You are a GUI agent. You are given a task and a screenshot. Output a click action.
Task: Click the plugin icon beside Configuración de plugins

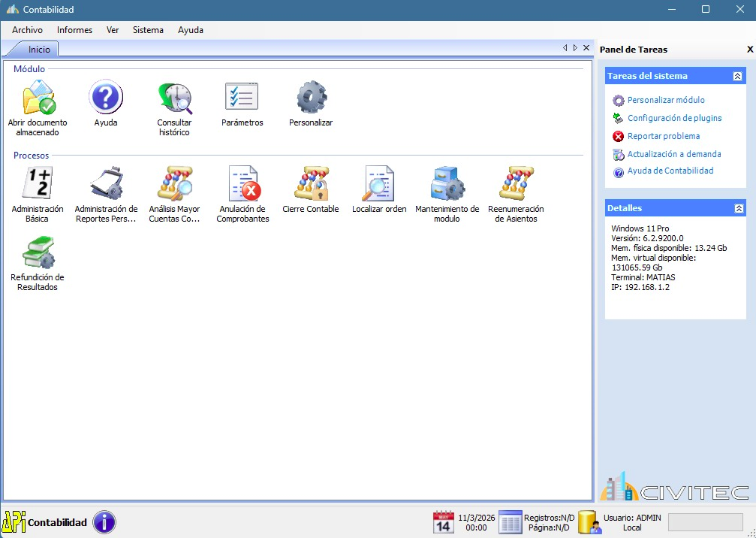pos(618,118)
